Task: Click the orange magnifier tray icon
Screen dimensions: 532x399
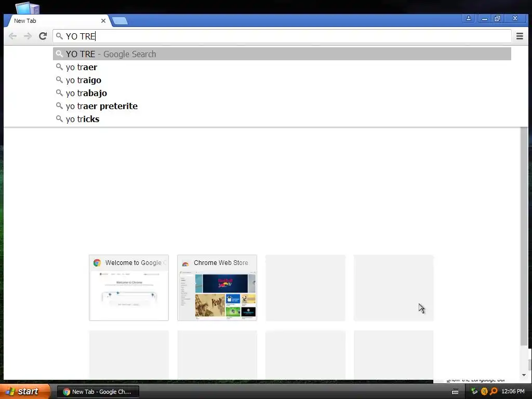Action: pyautogui.click(x=494, y=391)
